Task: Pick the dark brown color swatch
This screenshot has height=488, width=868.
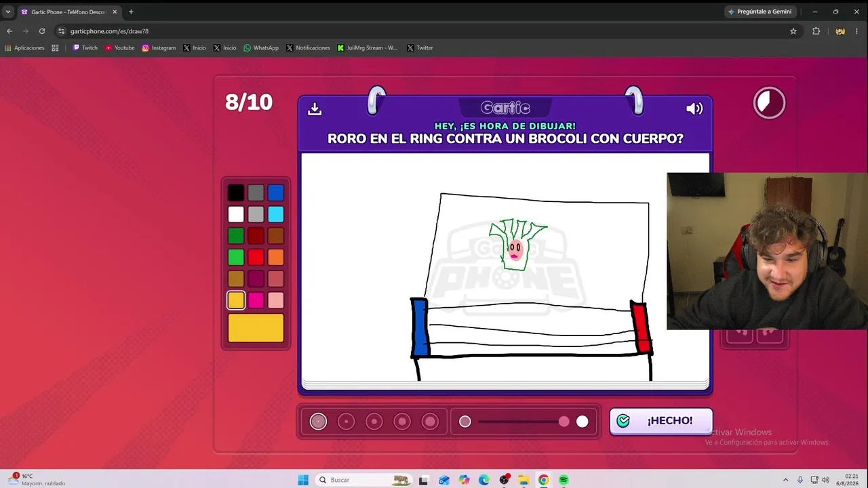Action: (275, 236)
